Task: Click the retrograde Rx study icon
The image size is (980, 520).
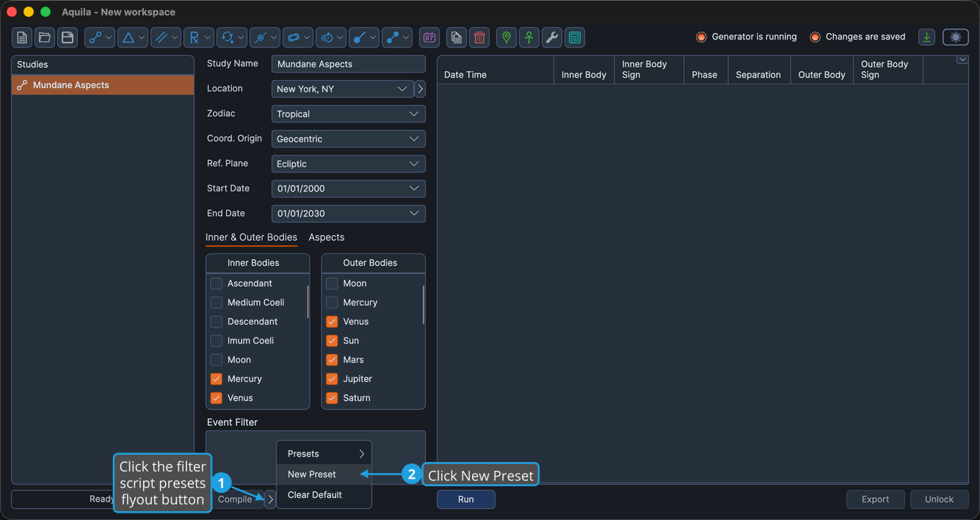Action: [195, 37]
